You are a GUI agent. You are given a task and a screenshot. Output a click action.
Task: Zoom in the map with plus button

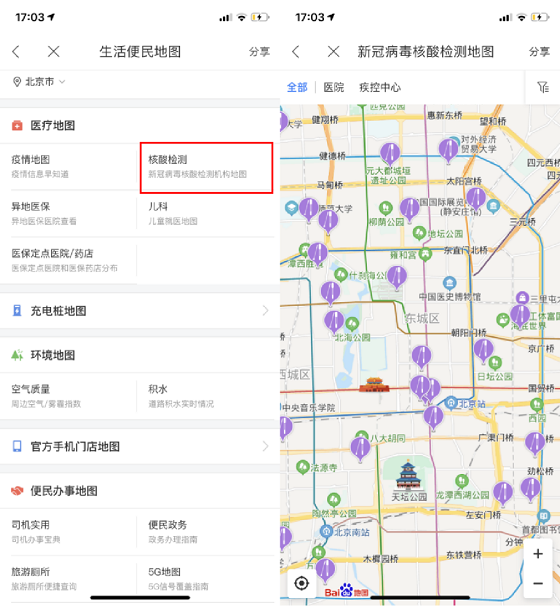pyautogui.click(x=538, y=554)
